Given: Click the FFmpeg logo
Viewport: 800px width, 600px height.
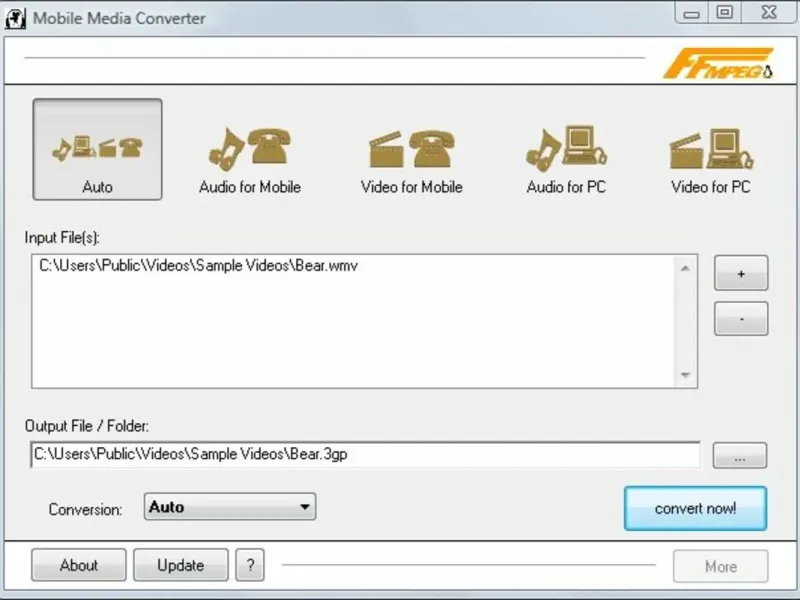Looking at the screenshot, I should (x=718, y=64).
